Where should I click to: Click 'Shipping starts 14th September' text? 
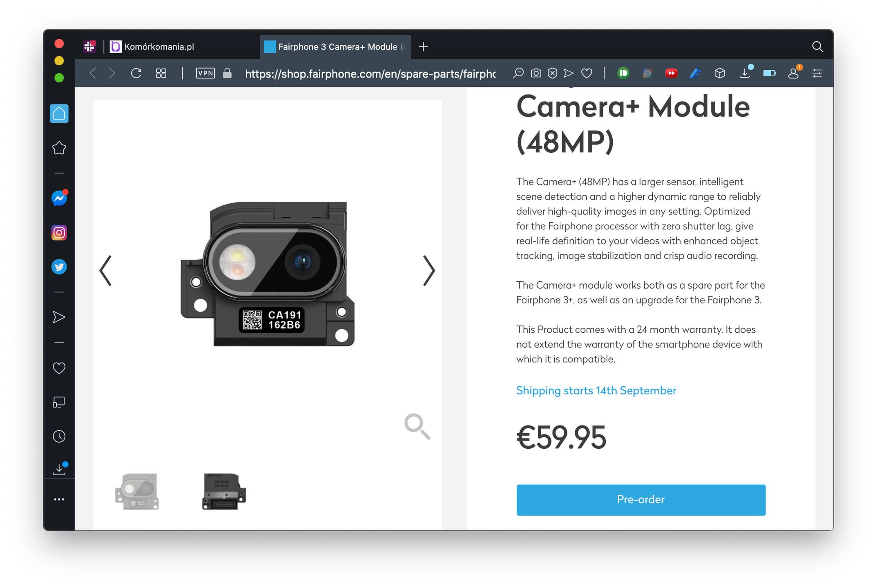coord(596,390)
